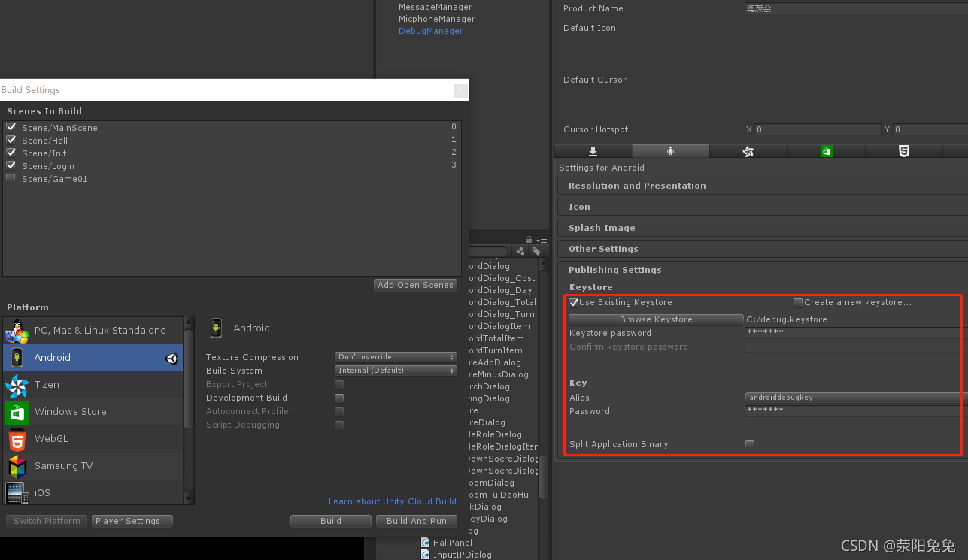Select MessageManager in the hierarchy
Viewport: 968px width, 560px height.
click(x=435, y=7)
